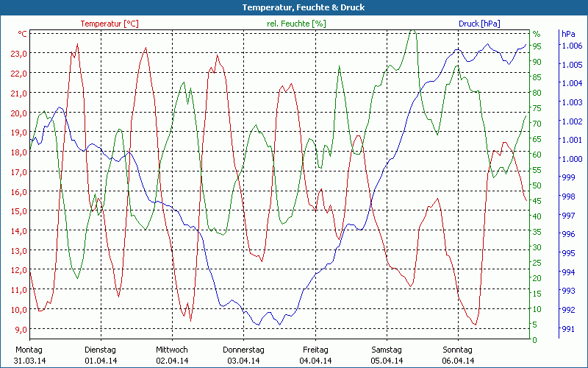588x368 pixels.
Task: Click the blue hPa unit label on the right axis
Action: pyautogui.click(x=569, y=34)
